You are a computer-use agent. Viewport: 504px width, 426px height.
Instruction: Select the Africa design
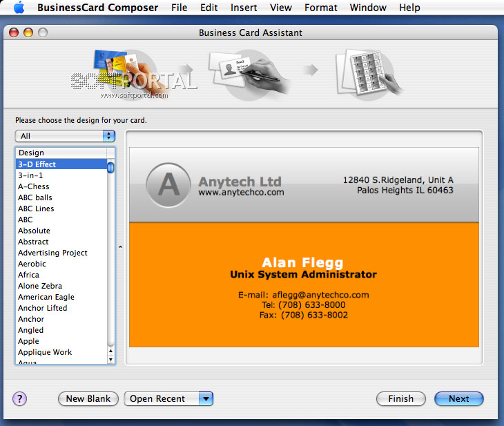(x=61, y=275)
